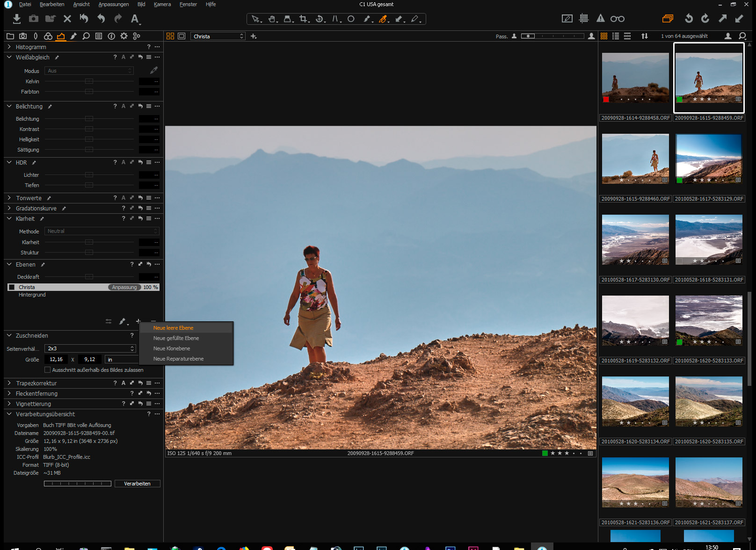Toggle the Grid overlay icon
Screen dimensions: 756x550
coord(584,18)
